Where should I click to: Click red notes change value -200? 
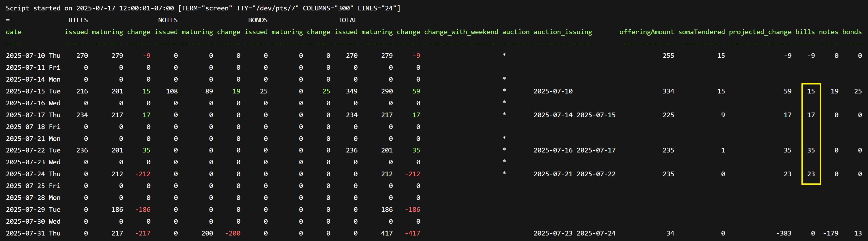[x=233, y=233]
